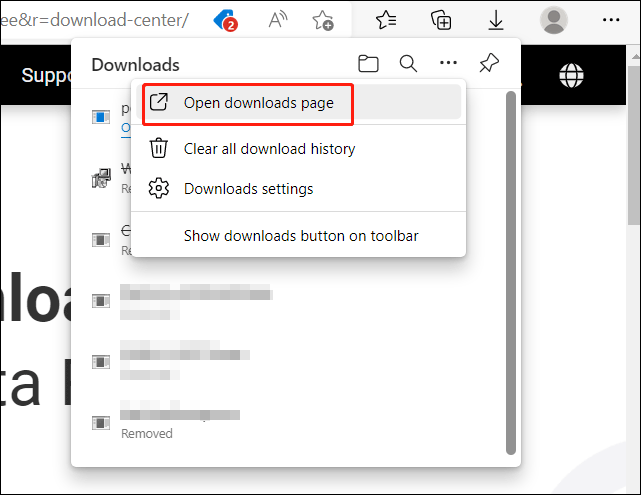Pin the Downloads panel with pushpin icon
Viewport: 641px width, 495px height.
tap(489, 63)
